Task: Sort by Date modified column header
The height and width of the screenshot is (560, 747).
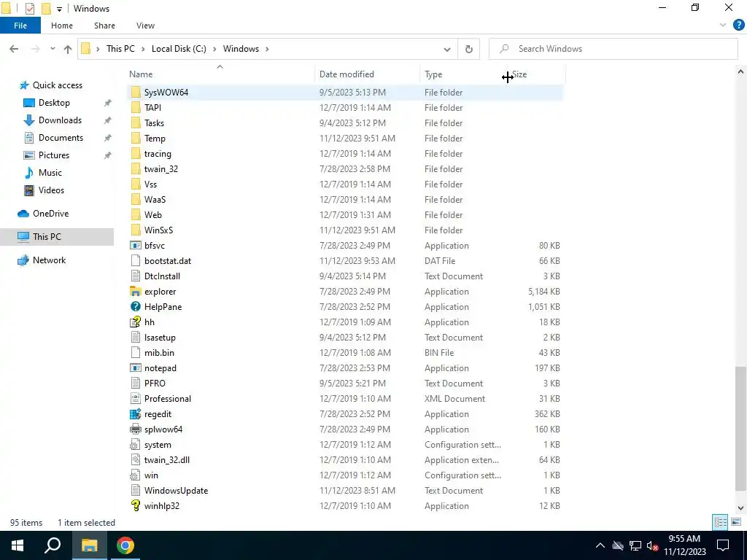Action: pyautogui.click(x=368, y=74)
